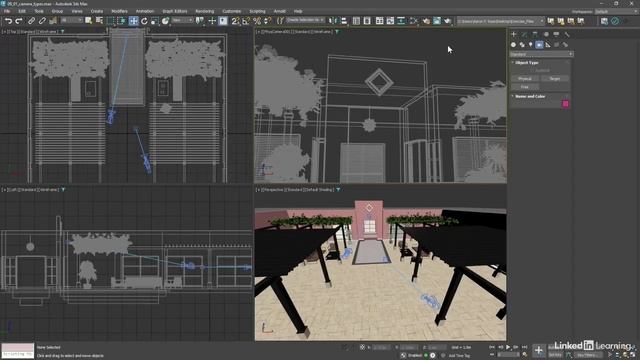Toggle Percent Snap
640x360 pixels.
tap(257, 21)
